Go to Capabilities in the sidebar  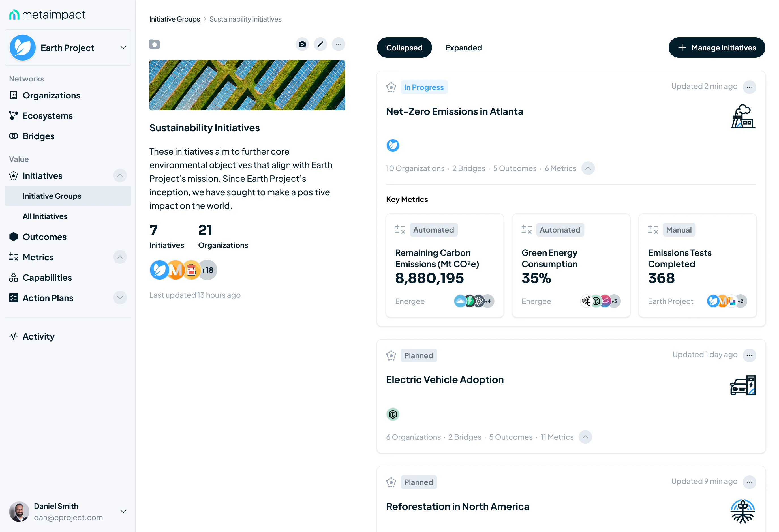tap(47, 277)
